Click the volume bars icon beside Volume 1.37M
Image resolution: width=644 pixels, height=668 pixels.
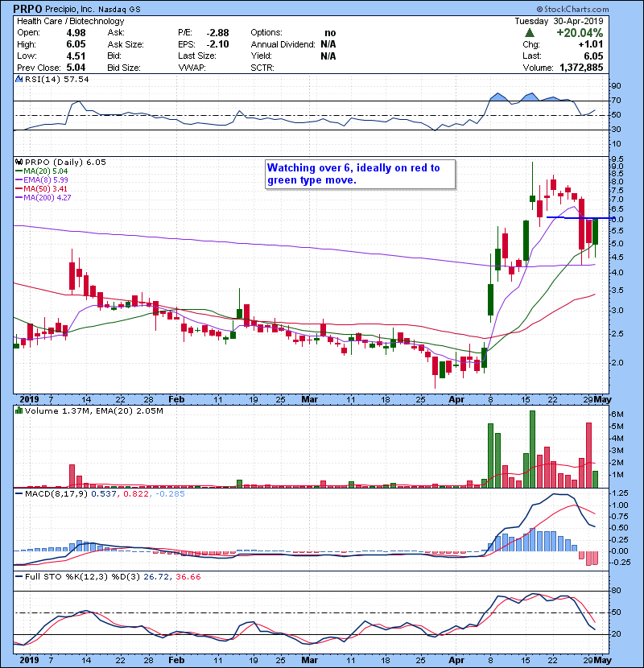(19, 410)
